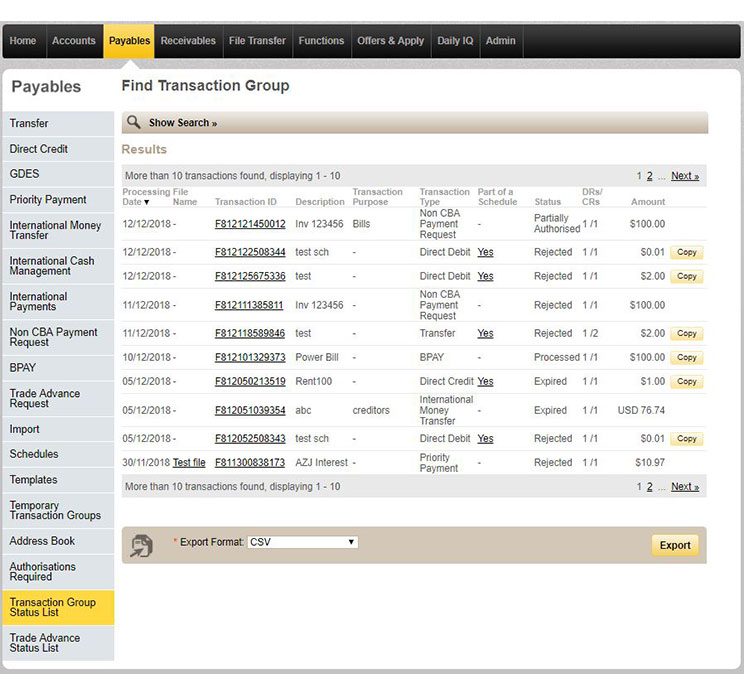This screenshot has width=744, height=696.
Task: Open Offers & Apply tab
Action: coord(391,41)
